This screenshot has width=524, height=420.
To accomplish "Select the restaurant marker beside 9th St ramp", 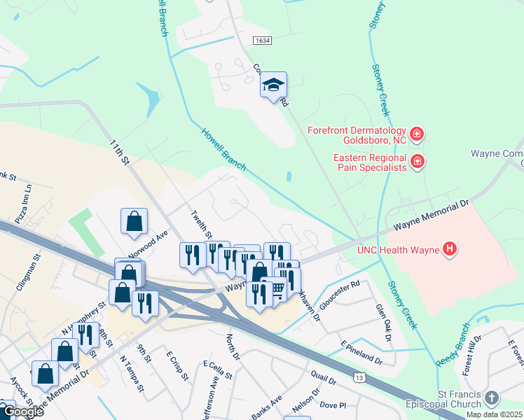I will (x=146, y=304).
